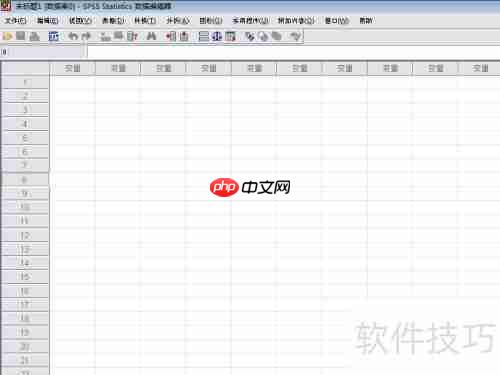Click the Open data document toolbar icon

(7, 36)
